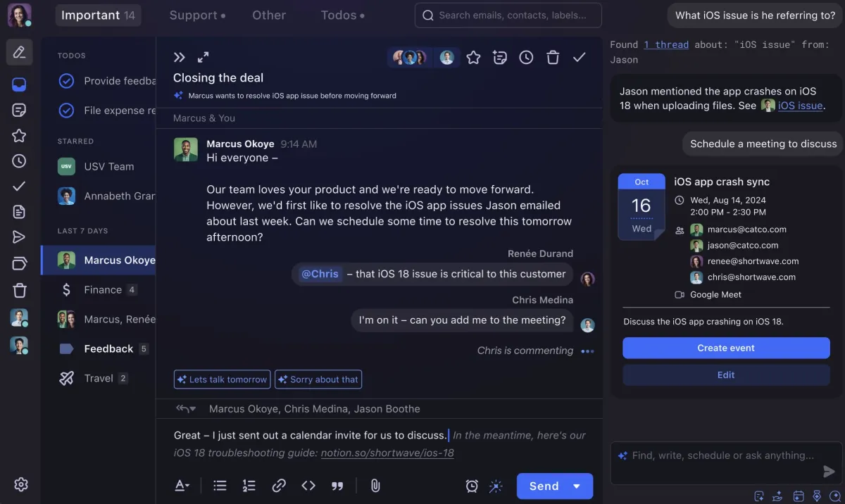Open the Todos note icon in sidebar
Screen dimensions: 845x504
point(19,111)
